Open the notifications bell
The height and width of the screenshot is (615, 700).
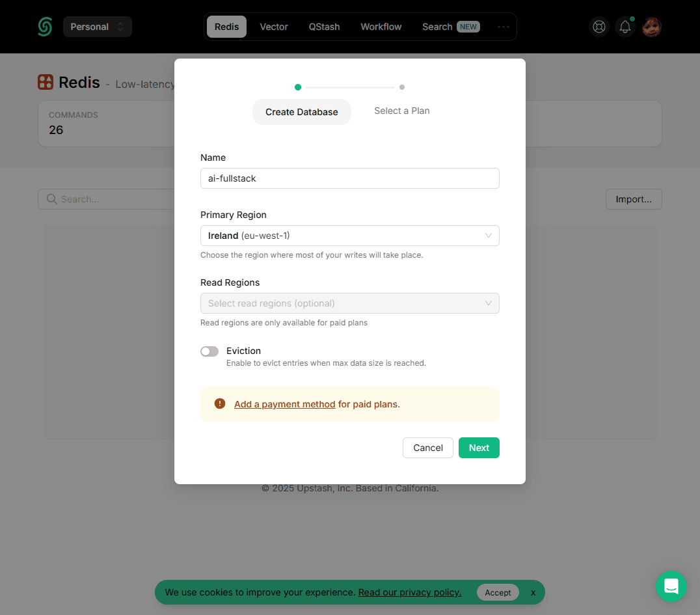(x=625, y=27)
